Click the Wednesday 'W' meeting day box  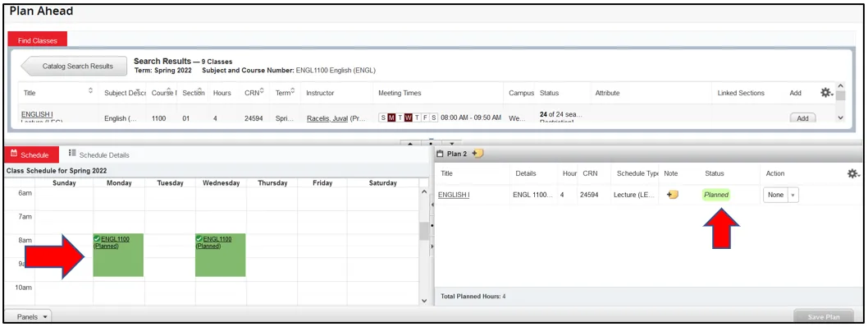(409, 117)
